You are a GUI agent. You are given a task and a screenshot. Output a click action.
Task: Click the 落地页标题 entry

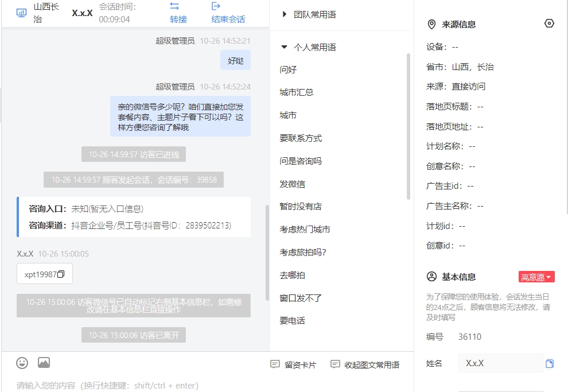(454, 107)
